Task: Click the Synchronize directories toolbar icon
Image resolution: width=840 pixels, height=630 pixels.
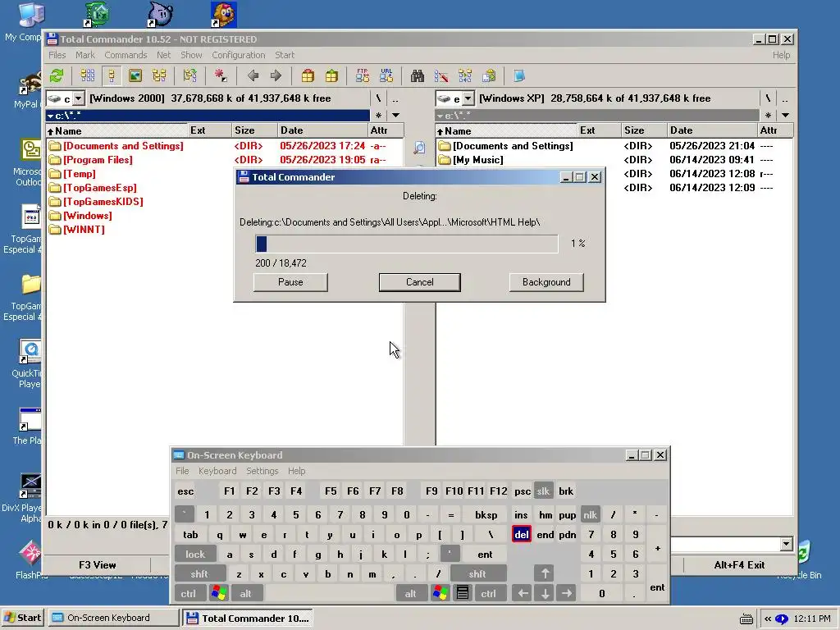Action: [x=465, y=75]
